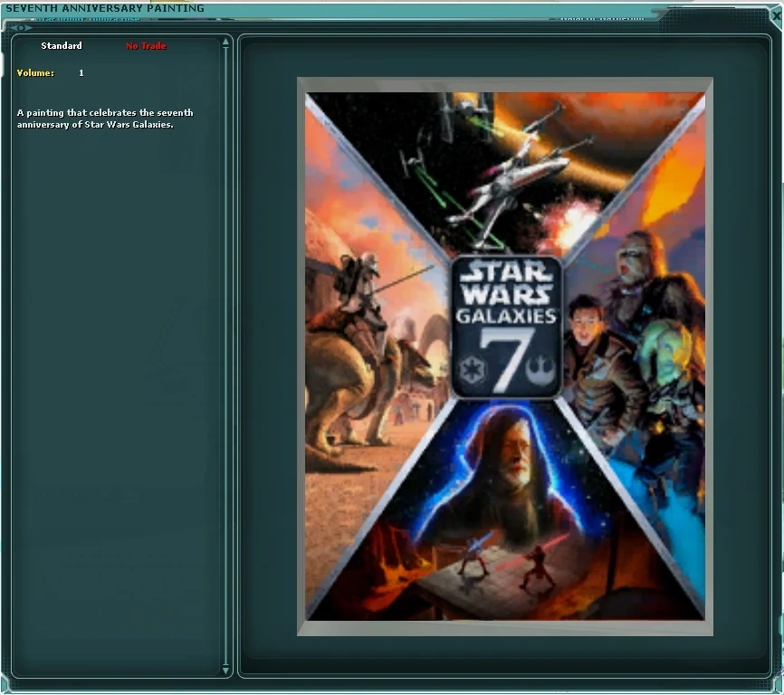The height and width of the screenshot is (695, 784).
Task: Select the Standard tab
Action: (x=62, y=45)
